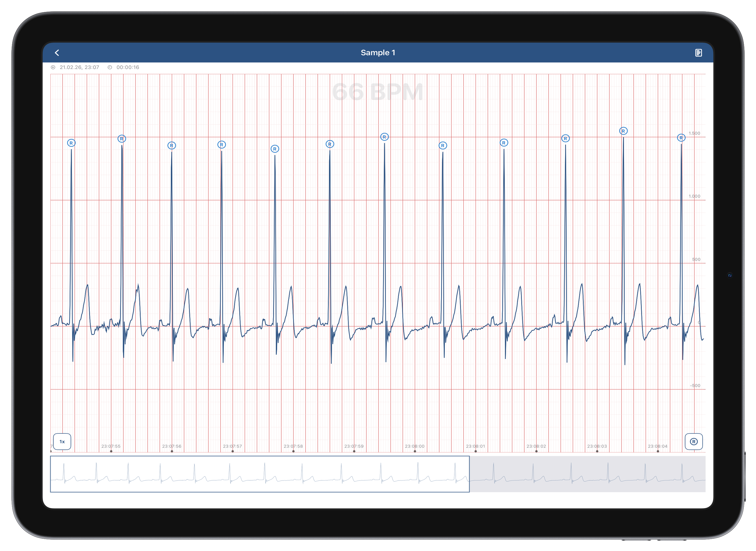Viewport: 756px width, 551px height.
Task: Toggle R-peak labels with the circled R button
Action: pos(694,441)
